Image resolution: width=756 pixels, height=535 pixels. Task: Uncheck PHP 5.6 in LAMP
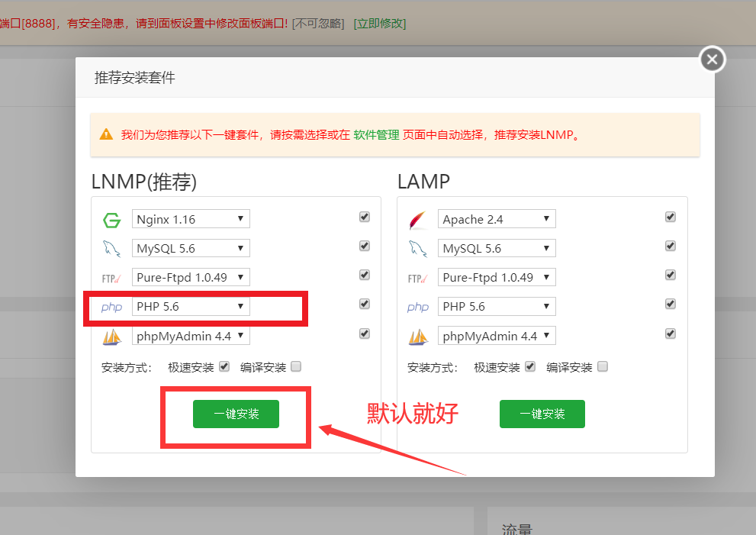click(671, 304)
